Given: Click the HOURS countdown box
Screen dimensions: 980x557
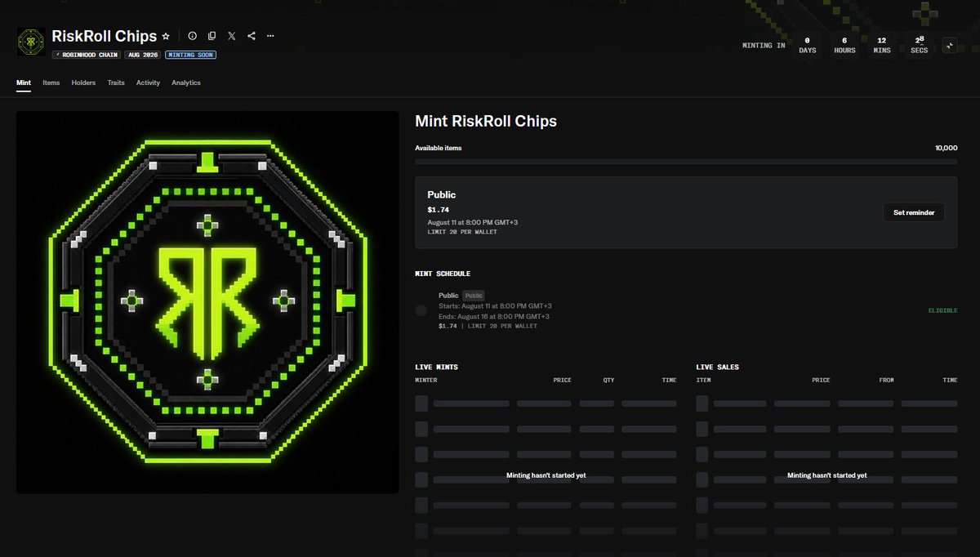Looking at the screenshot, I should tap(844, 45).
